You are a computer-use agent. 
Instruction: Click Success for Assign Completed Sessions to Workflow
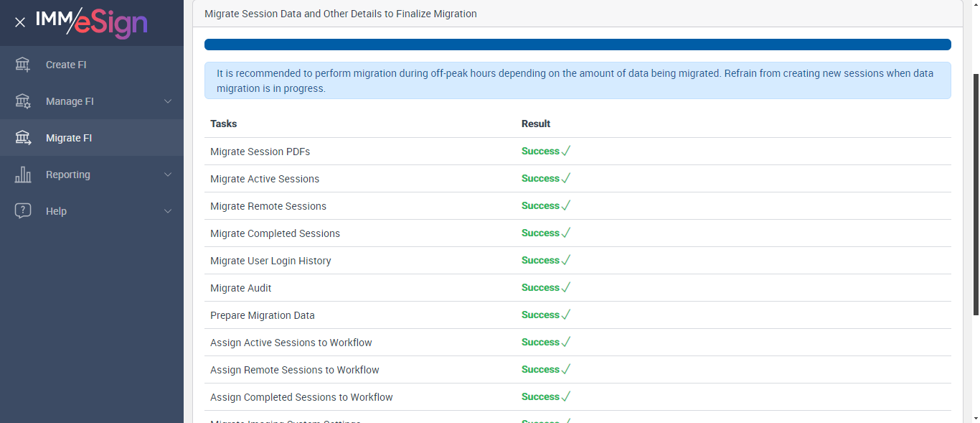(x=540, y=396)
